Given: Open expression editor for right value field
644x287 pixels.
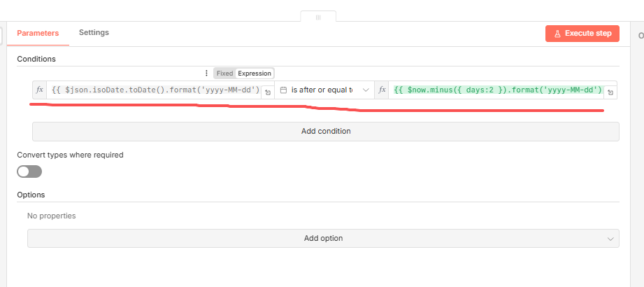Looking at the screenshot, I should [610, 92].
